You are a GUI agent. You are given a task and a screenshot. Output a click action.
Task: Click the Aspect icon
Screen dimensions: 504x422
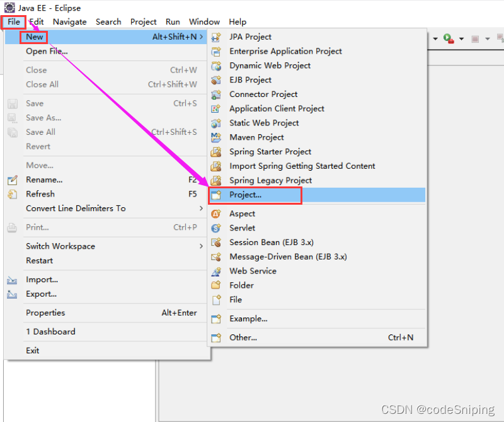click(216, 214)
